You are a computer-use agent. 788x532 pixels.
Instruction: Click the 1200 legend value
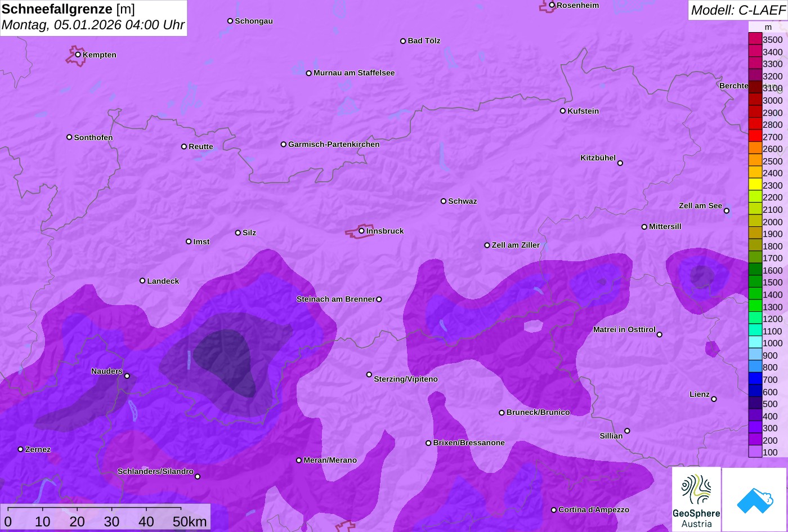tap(773, 319)
